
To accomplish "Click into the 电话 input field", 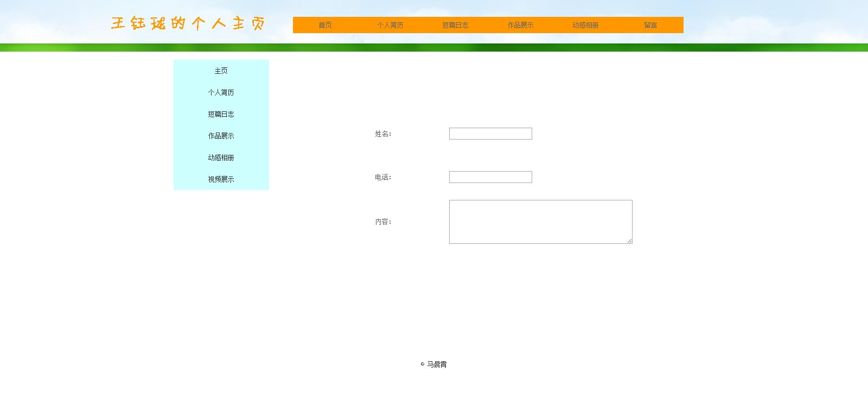I will click(x=490, y=177).
